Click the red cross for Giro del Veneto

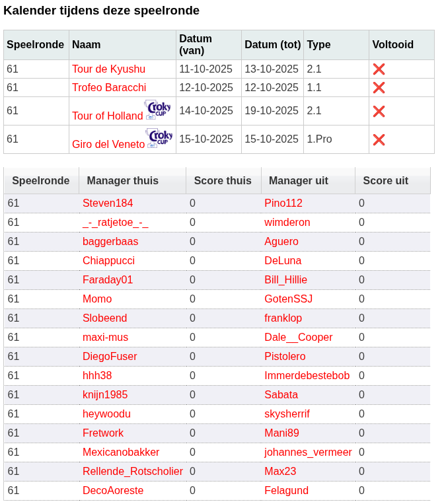tap(379, 139)
